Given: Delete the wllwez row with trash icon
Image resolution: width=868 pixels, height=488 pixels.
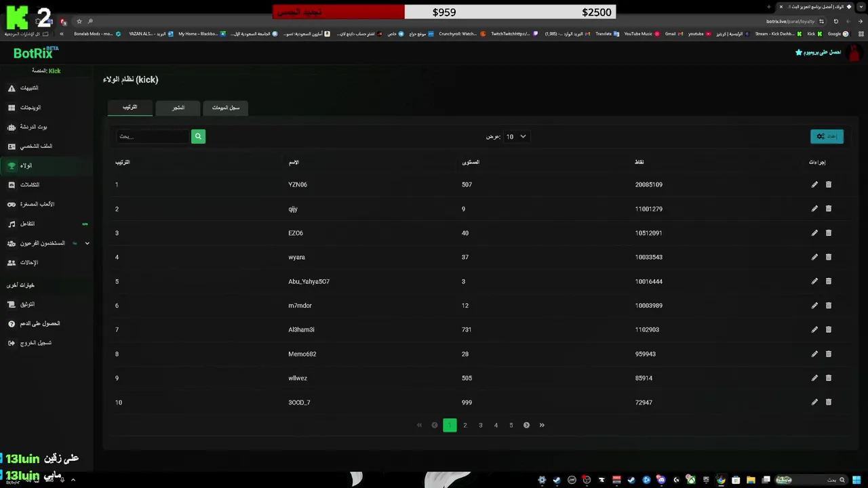Looking at the screenshot, I should click(x=829, y=378).
